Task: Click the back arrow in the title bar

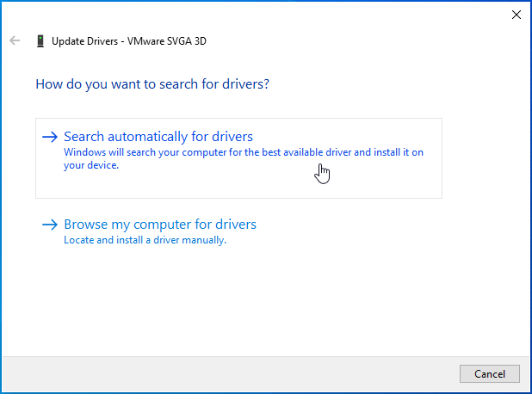Action: [15, 40]
